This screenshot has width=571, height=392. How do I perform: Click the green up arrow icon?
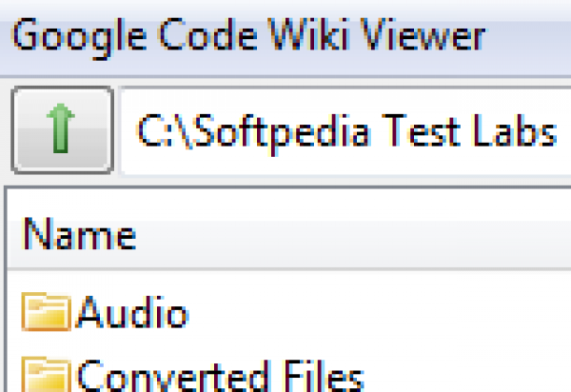click(62, 132)
